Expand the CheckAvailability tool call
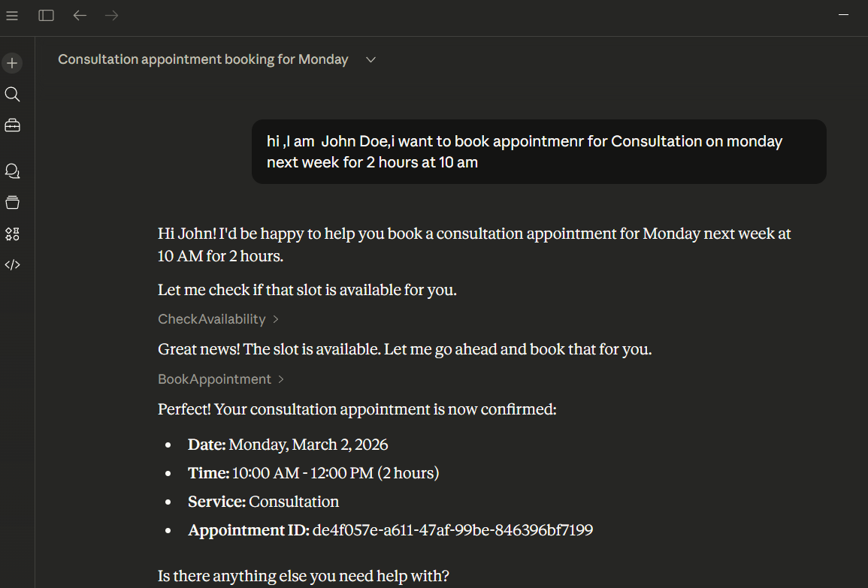The image size is (868, 588). pyautogui.click(x=218, y=319)
